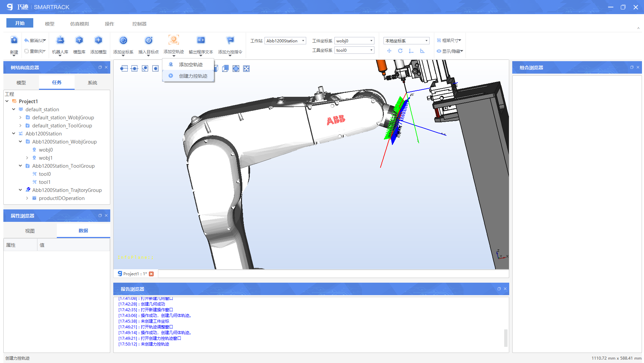The height and width of the screenshot is (363, 644).
Task: Close the 组合浏览器 panel
Action: point(638,67)
